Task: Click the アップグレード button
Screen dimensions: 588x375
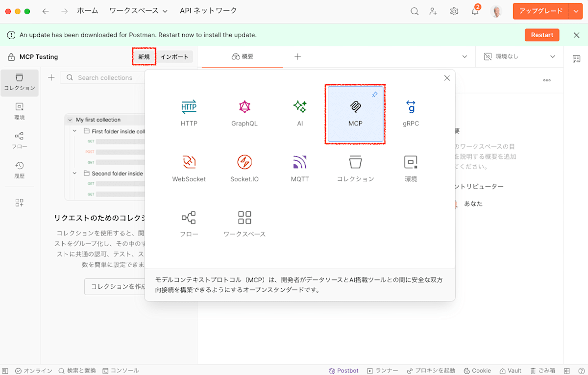Action: click(x=541, y=11)
